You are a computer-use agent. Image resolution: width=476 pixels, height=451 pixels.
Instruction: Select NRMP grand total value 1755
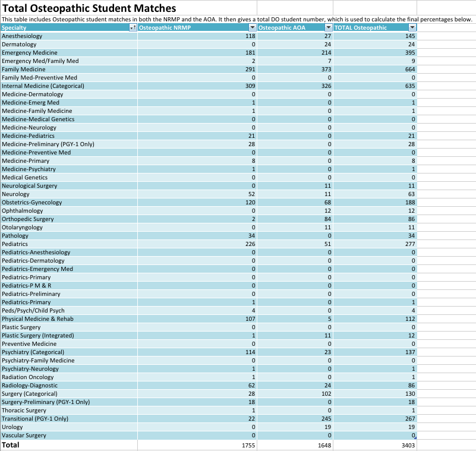point(248,445)
